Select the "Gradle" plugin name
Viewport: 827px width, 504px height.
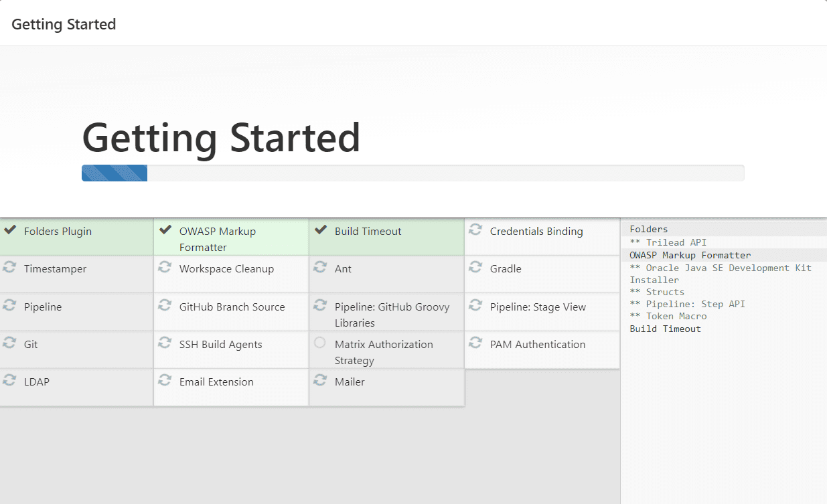(x=506, y=269)
